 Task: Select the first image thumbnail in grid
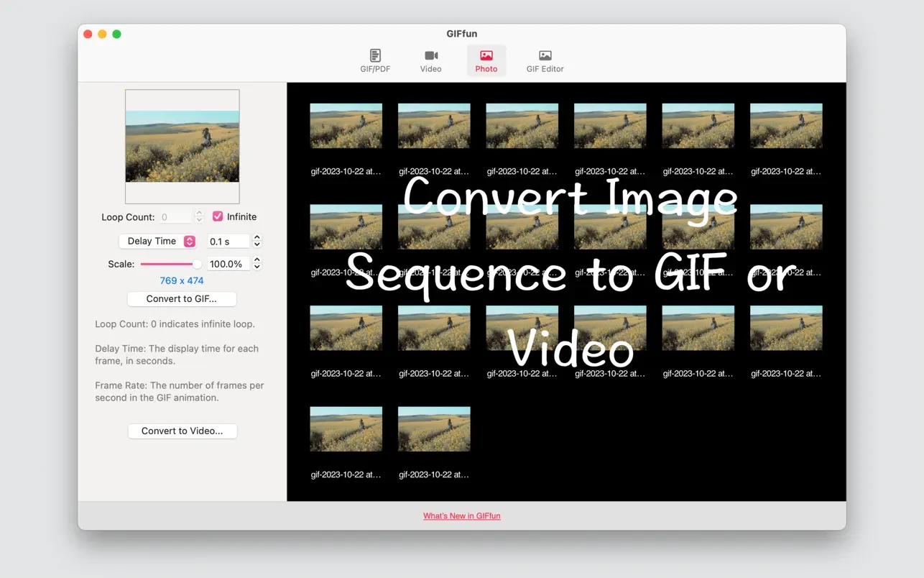click(x=346, y=126)
